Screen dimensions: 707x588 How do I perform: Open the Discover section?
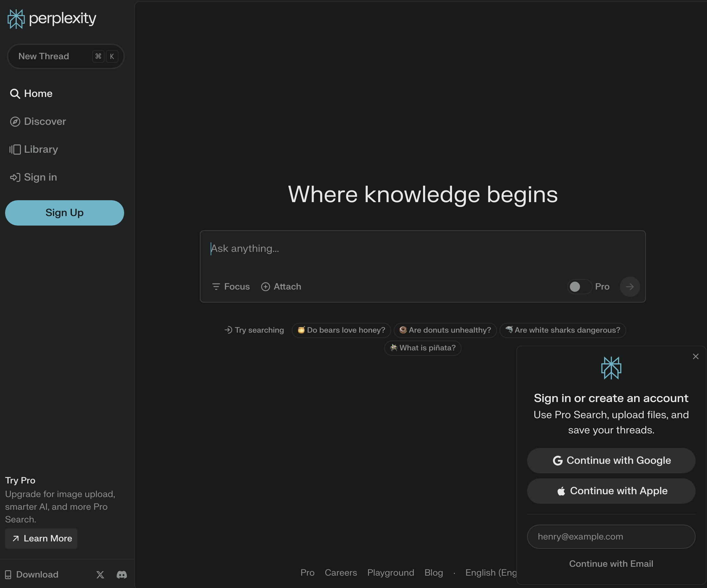(38, 121)
